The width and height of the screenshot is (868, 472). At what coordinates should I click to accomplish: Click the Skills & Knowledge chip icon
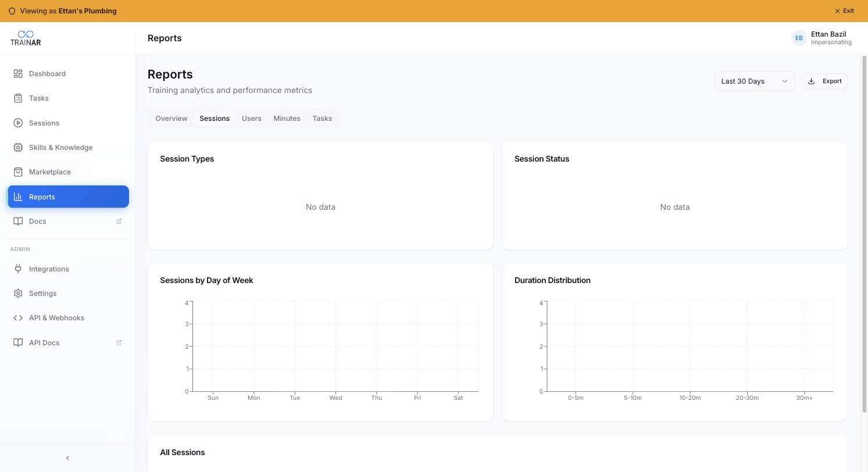[x=18, y=148]
